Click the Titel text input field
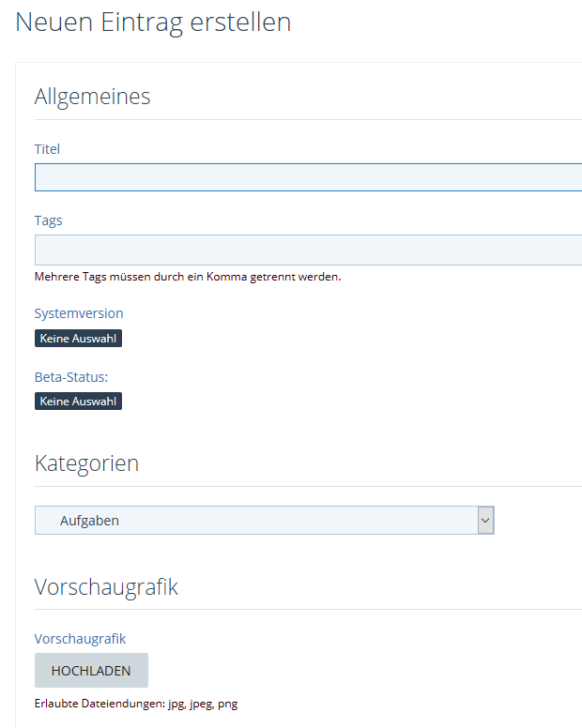 pyautogui.click(x=308, y=177)
